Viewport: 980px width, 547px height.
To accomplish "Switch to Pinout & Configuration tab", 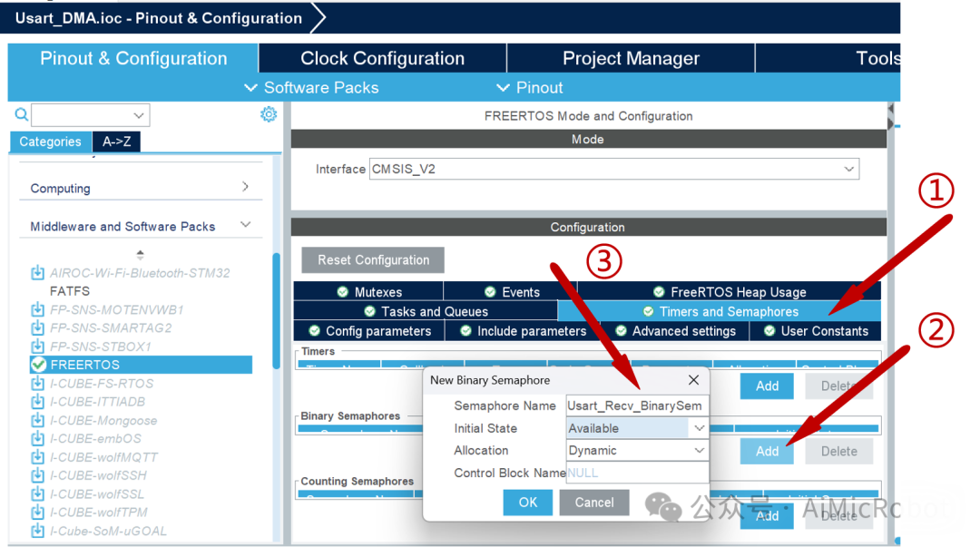I will 133,58.
